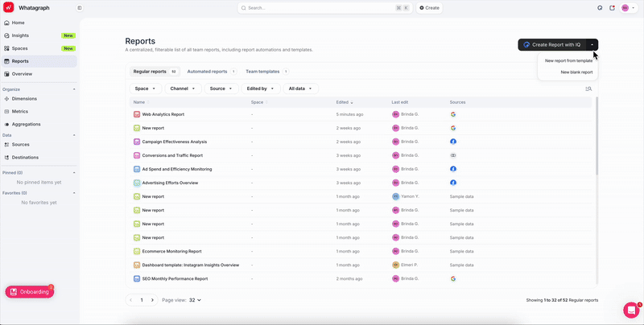The height and width of the screenshot is (325, 644).
Task: Open the intercom chat bubble
Action: pos(631,310)
